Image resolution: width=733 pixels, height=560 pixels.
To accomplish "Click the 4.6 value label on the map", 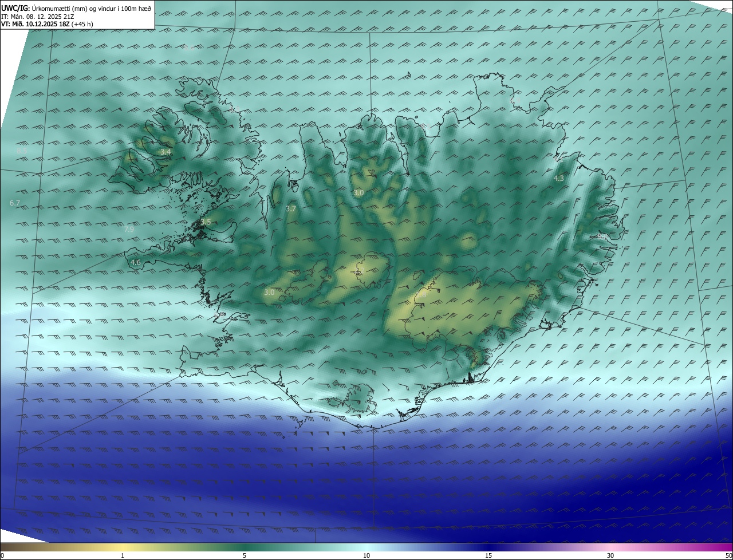I will tap(136, 262).
